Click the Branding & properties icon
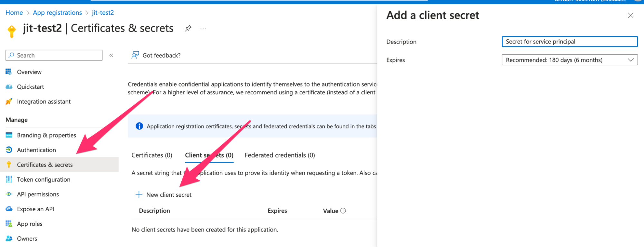Image resolution: width=644 pixels, height=247 pixels. 9,135
